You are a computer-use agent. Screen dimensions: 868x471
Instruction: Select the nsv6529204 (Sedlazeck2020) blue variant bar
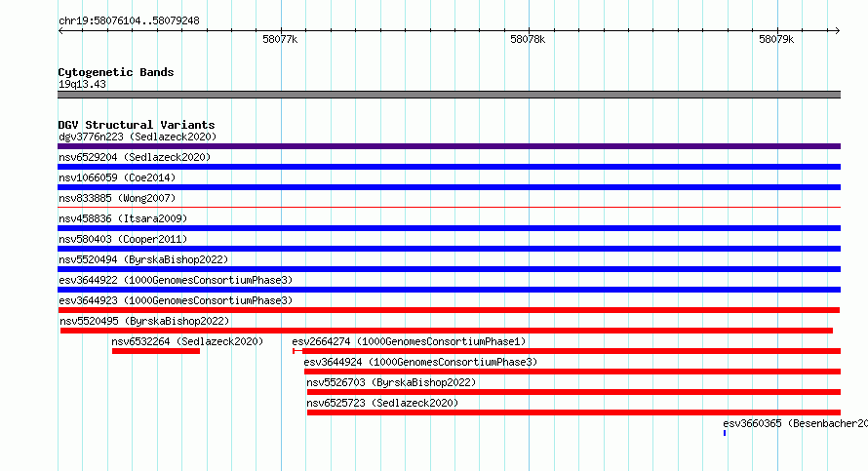[449, 167]
